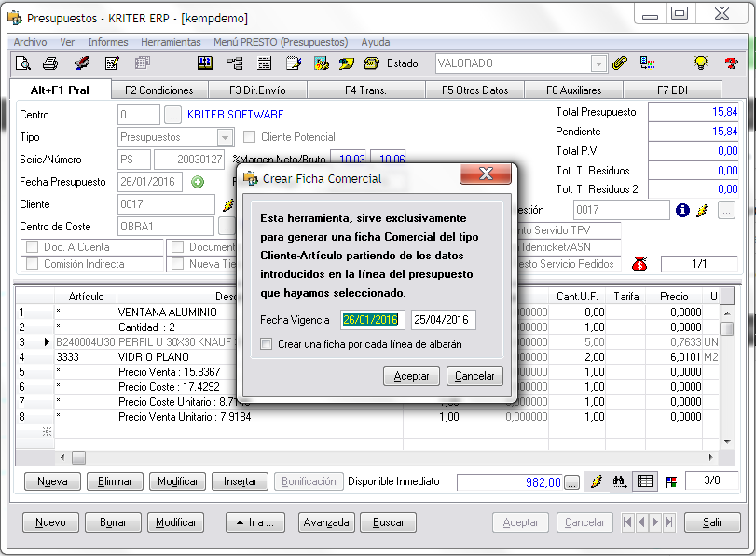The image size is (756, 556).
Task: Open the Estado dropdown showing VALORADO
Action: click(598, 63)
